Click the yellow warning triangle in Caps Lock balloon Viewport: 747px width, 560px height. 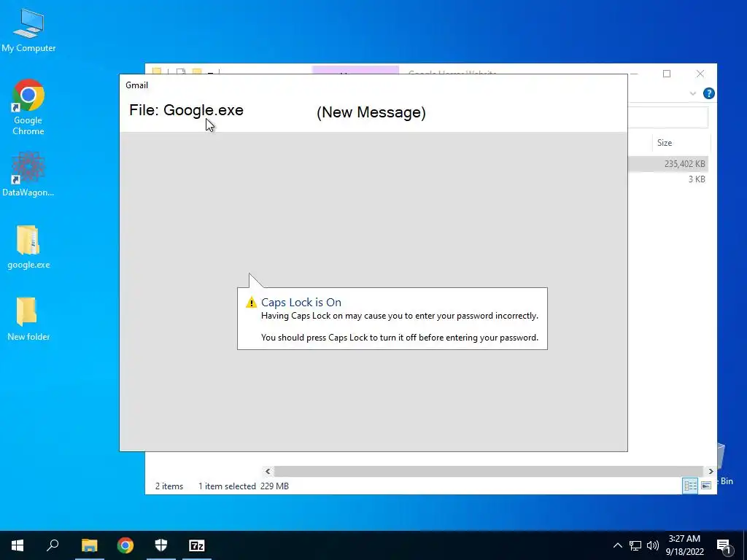point(251,303)
